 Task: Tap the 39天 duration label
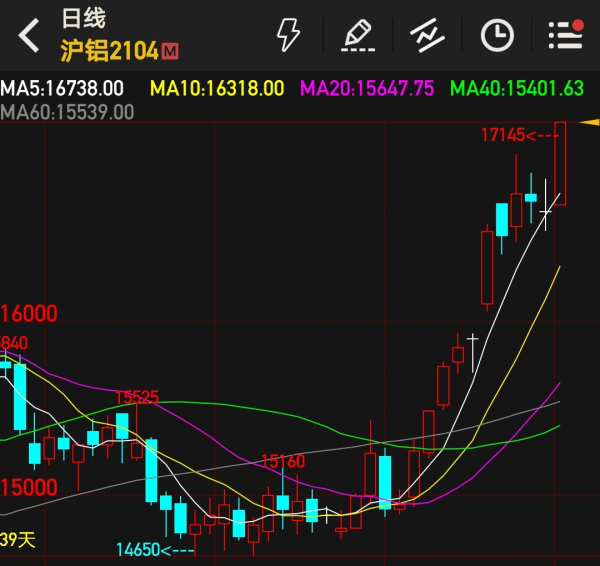18,540
